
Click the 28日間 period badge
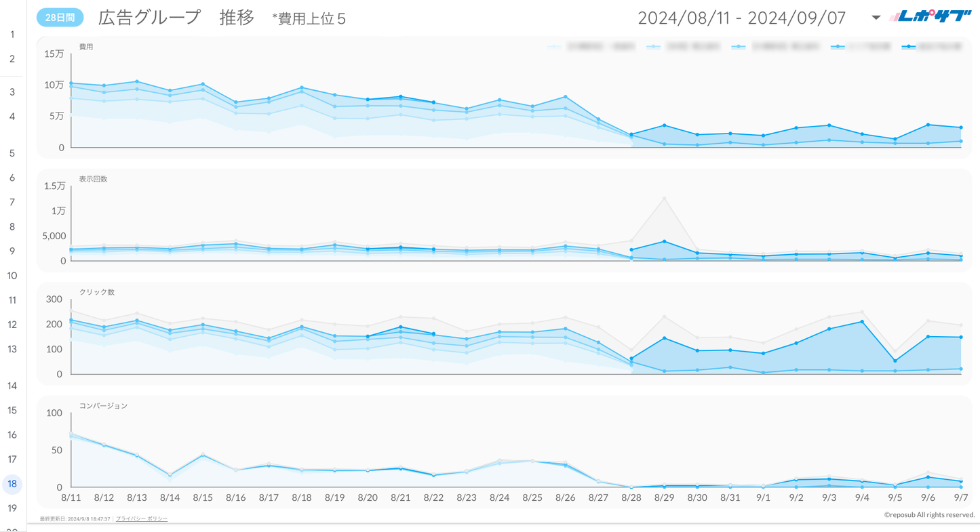60,18
